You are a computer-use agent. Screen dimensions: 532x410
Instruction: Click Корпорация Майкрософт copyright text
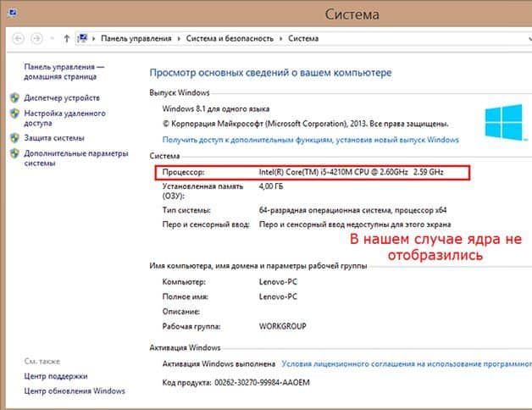coord(305,124)
